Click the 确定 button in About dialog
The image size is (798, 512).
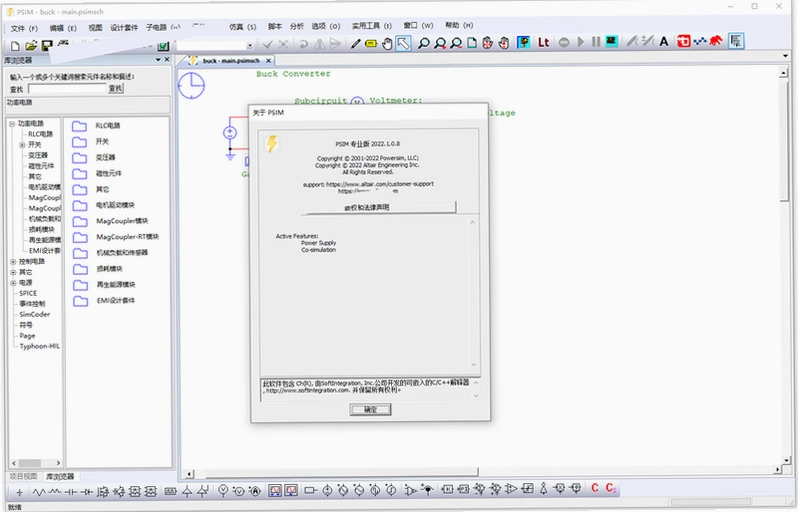(370, 409)
